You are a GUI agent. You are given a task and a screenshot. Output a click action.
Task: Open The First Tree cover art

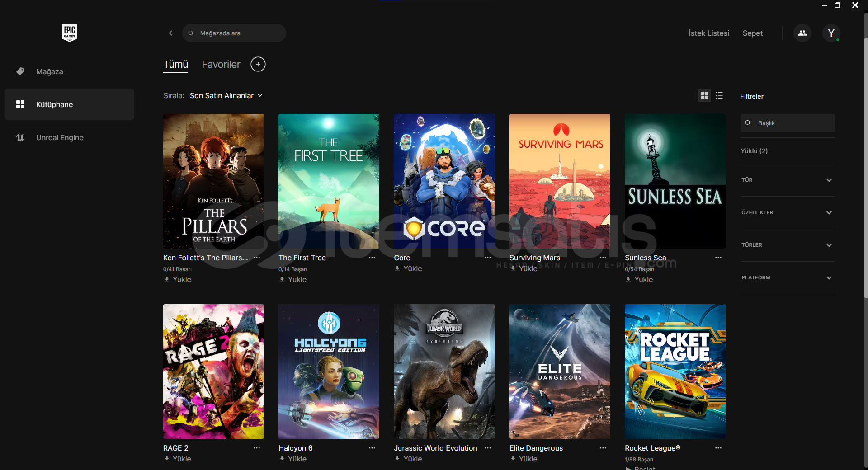tap(329, 181)
